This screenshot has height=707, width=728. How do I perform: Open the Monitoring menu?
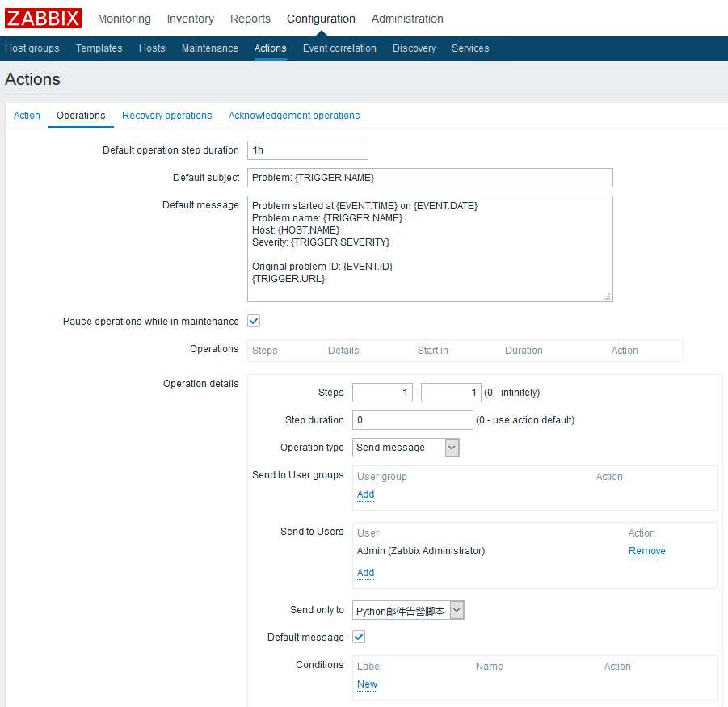coord(124,19)
